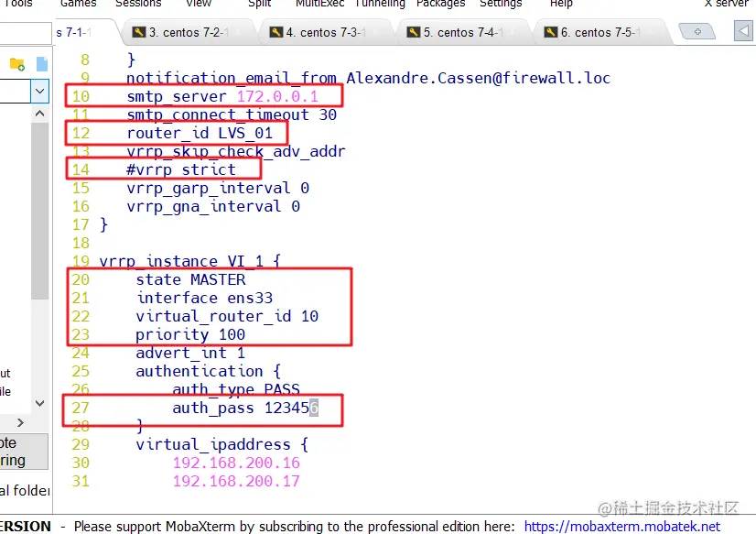Click the interface ens33 line

click(x=204, y=298)
